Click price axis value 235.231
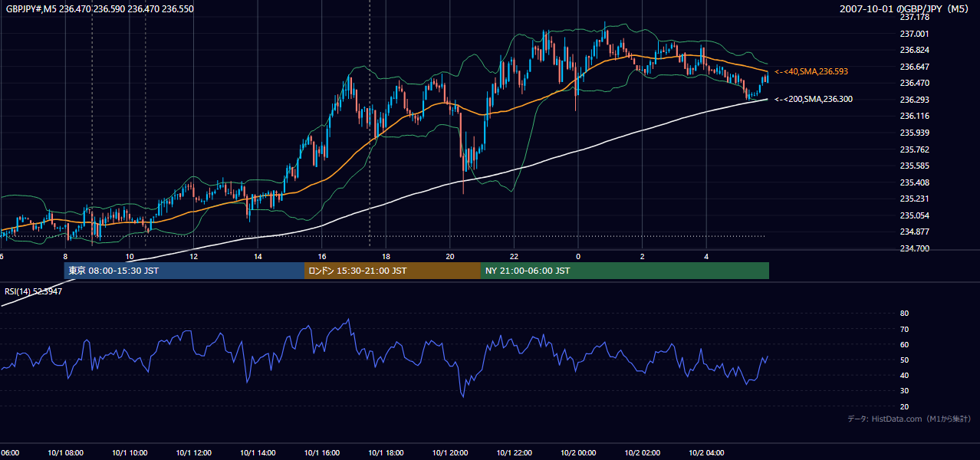The height and width of the screenshot is (460, 980). tap(914, 199)
